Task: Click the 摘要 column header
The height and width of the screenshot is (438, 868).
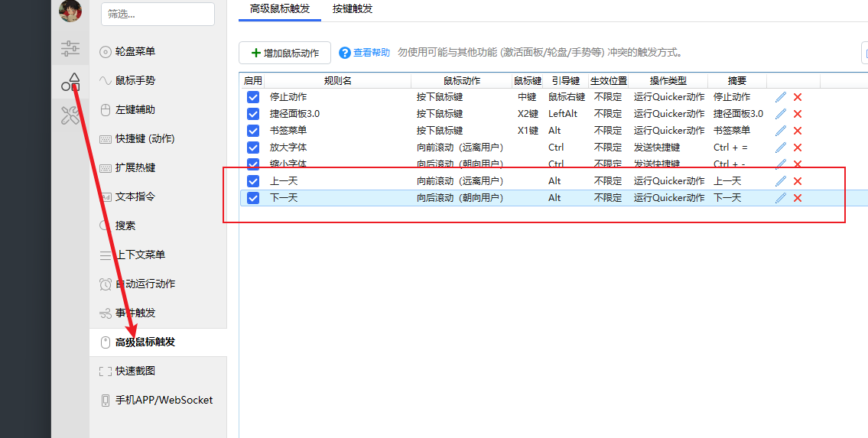Action: pos(737,81)
